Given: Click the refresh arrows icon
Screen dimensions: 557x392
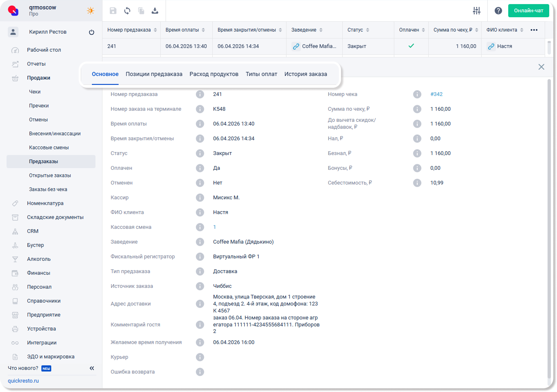Looking at the screenshot, I should tap(127, 11).
